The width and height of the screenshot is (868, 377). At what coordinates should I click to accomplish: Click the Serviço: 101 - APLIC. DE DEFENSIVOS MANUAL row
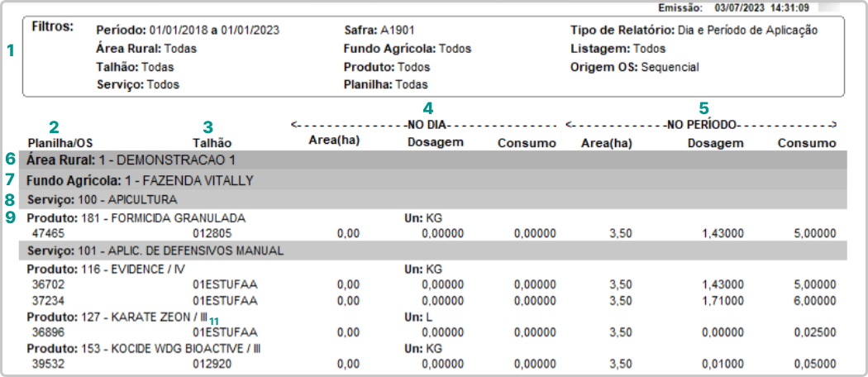[x=155, y=251]
